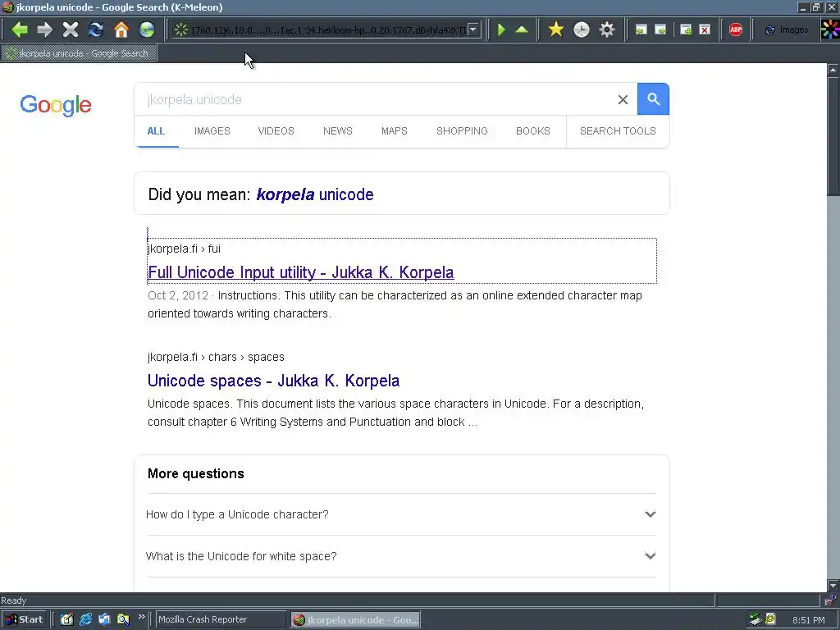This screenshot has width=840, height=630.
Task: Open the home page icon
Action: coord(121,30)
